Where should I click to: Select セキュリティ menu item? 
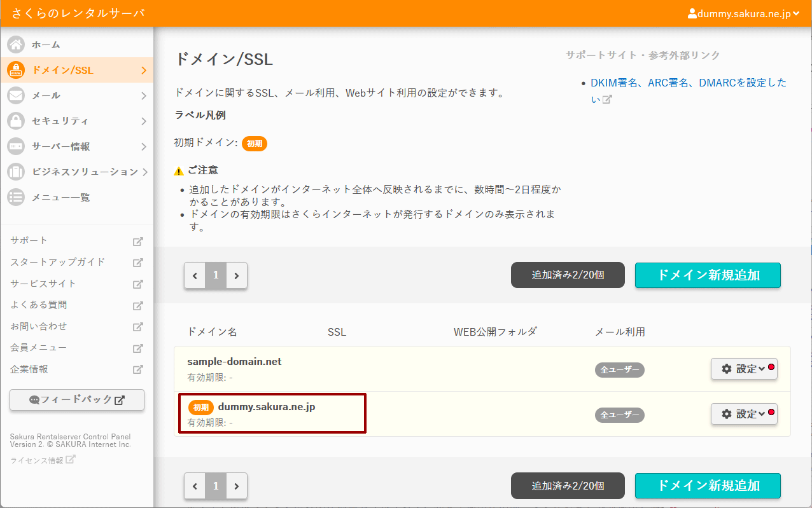(77, 121)
